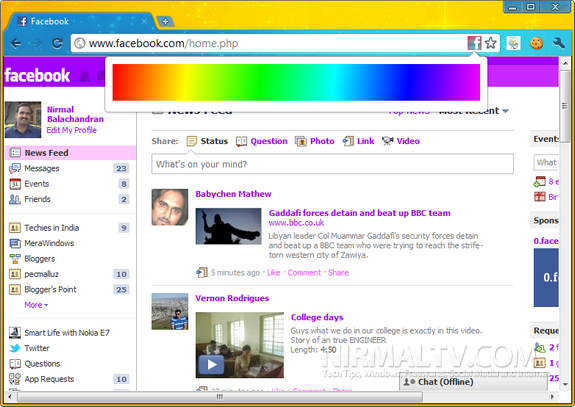575x407 pixels.
Task: Share the Babychen Mathew post
Action: [x=338, y=272]
